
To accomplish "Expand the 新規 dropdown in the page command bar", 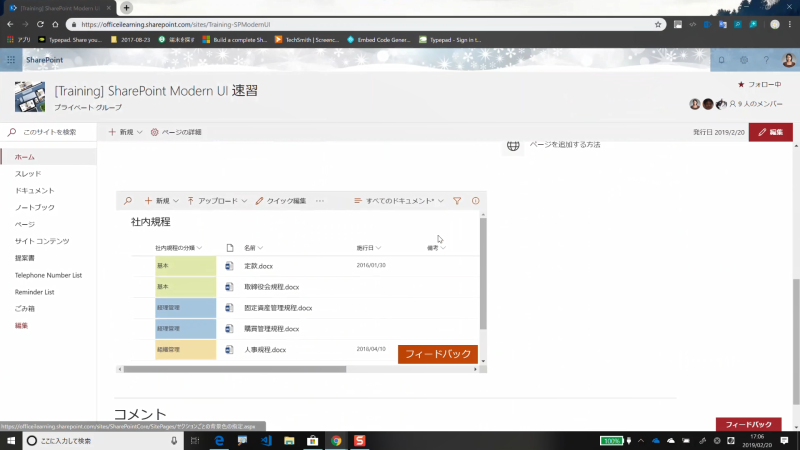I will click(125, 132).
